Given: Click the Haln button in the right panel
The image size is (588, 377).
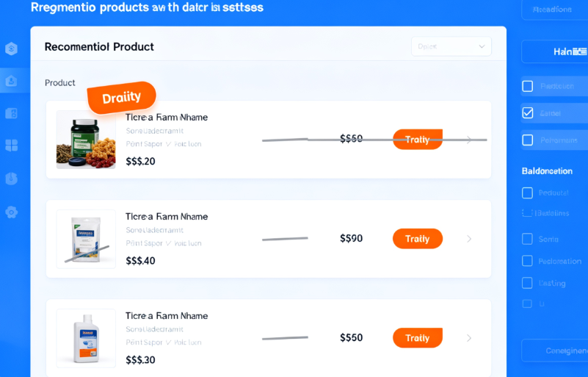Looking at the screenshot, I should [554, 52].
